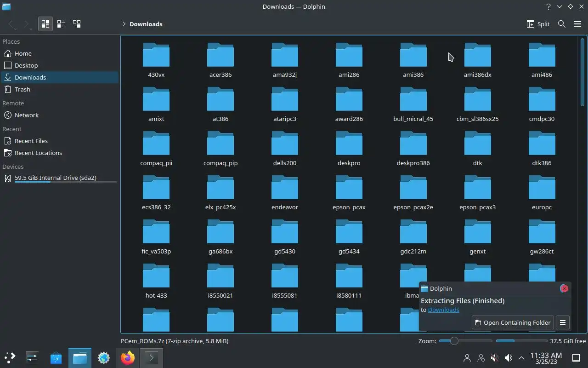Adjust the icon Zoom slider
The height and width of the screenshot is (368, 588).
(465, 341)
